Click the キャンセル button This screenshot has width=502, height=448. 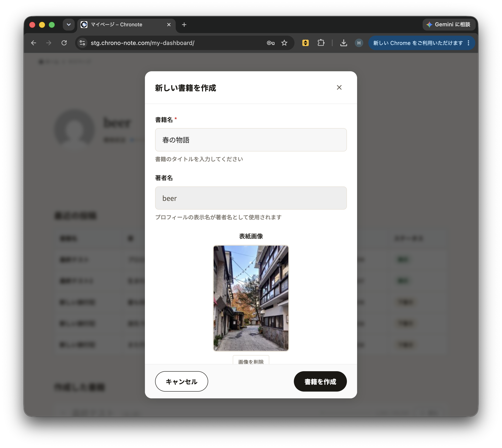(x=181, y=381)
